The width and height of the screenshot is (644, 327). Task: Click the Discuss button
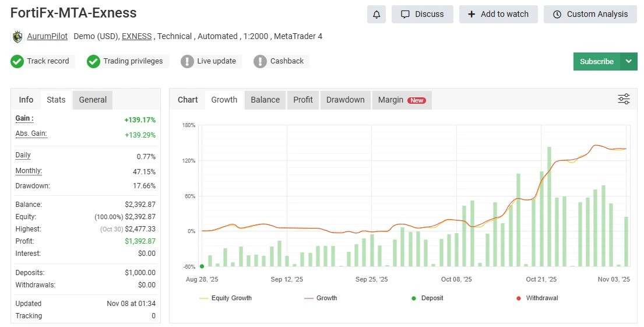pyautogui.click(x=423, y=14)
